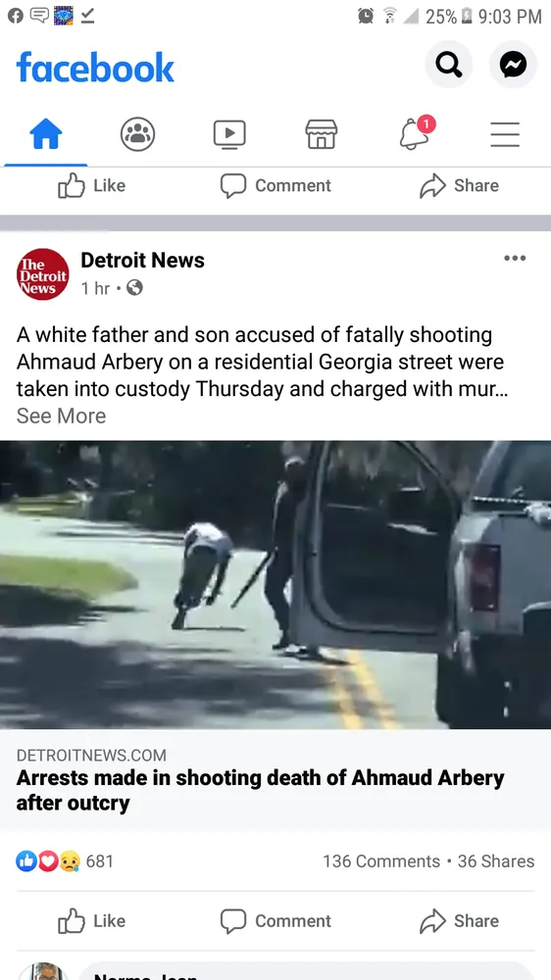551x980 pixels.
Task: Open the hamburger menu tab
Action: click(505, 134)
